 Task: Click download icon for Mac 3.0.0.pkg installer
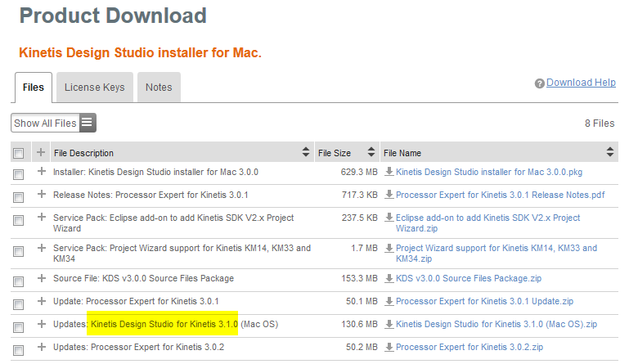click(x=389, y=172)
